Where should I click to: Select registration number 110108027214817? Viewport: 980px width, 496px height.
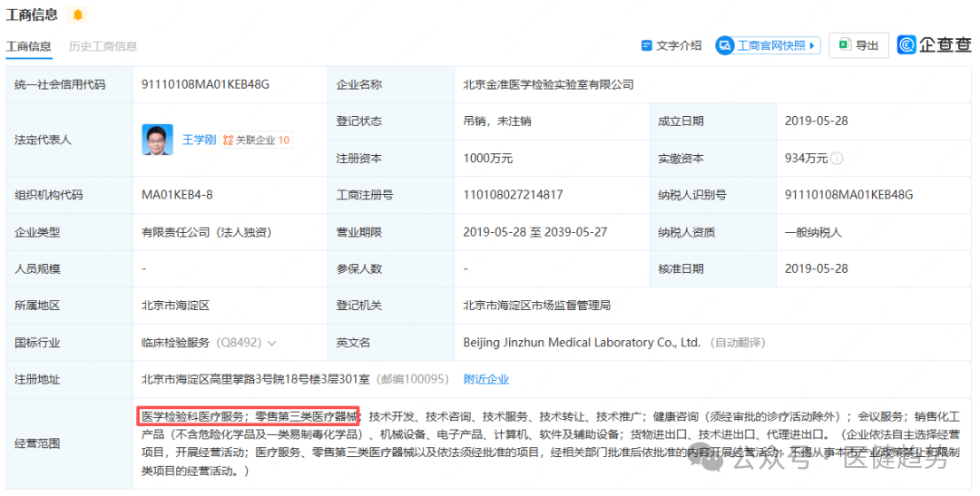pos(513,195)
